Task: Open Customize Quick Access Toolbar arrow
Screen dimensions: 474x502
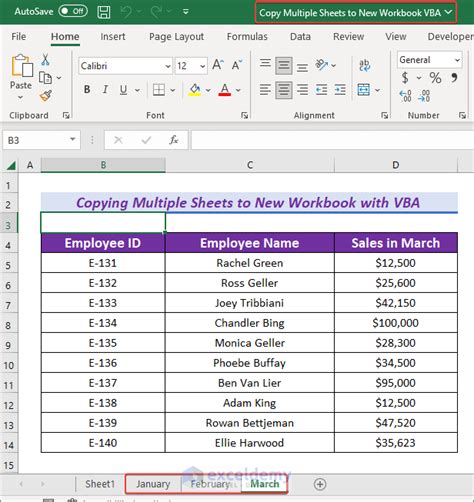Action: pos(186,12)
